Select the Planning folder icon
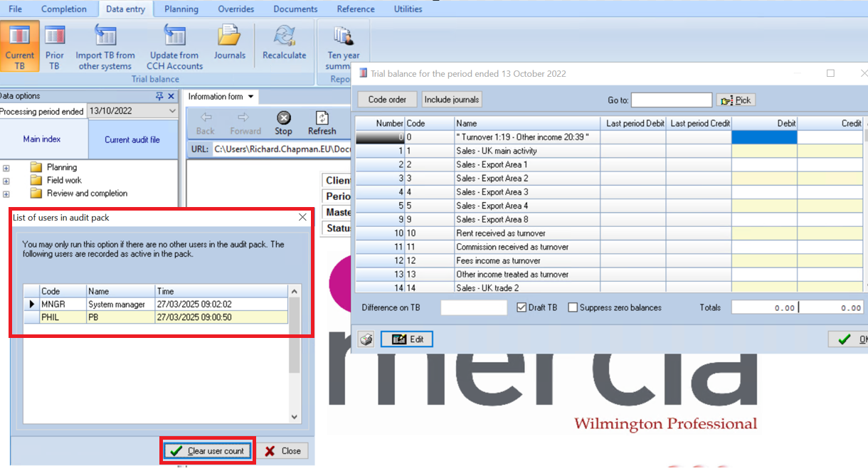Image resolution: width=868 pixels, height=471 pixels. (36, 168)
